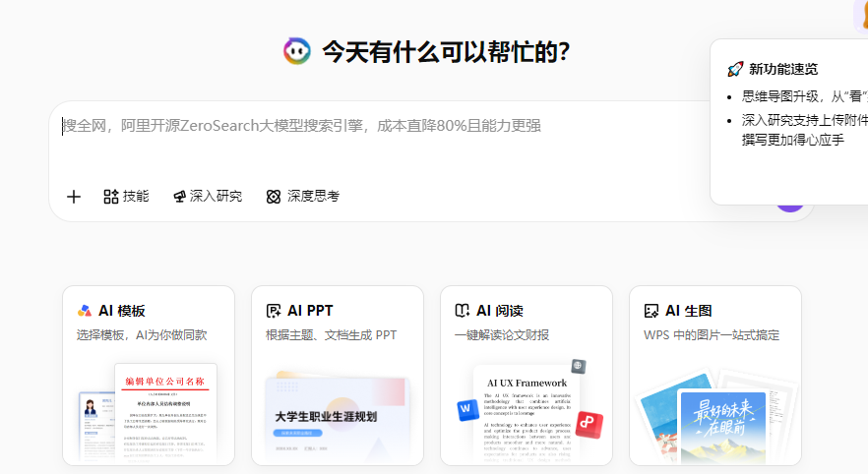The height and width of the screenshot is (474, 868).
Task: Toggle 深入研究 mode
Action: [x=207, y=197]
